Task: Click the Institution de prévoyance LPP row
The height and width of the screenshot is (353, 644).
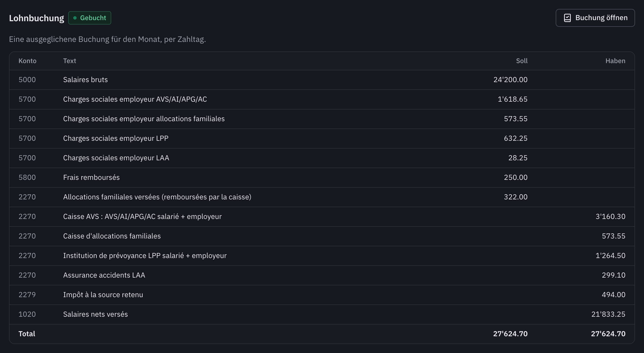Action: pos(322,256)
